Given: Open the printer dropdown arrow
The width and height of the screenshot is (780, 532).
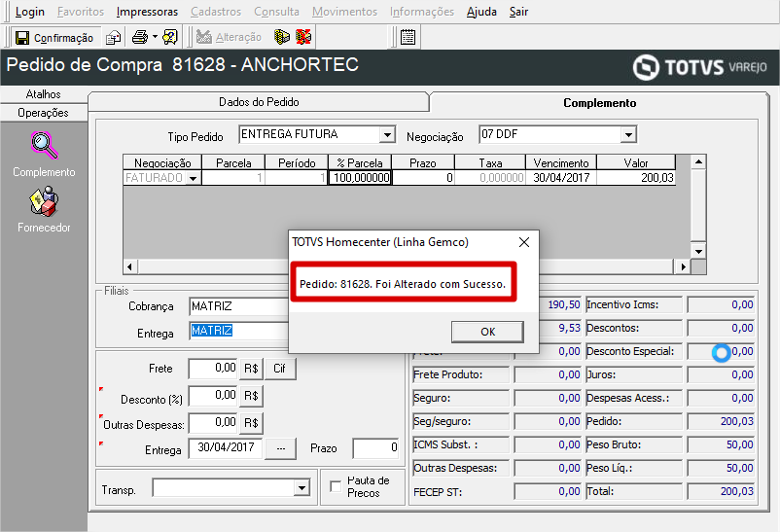Looking at the screenshot, I should tap(155, 37).
